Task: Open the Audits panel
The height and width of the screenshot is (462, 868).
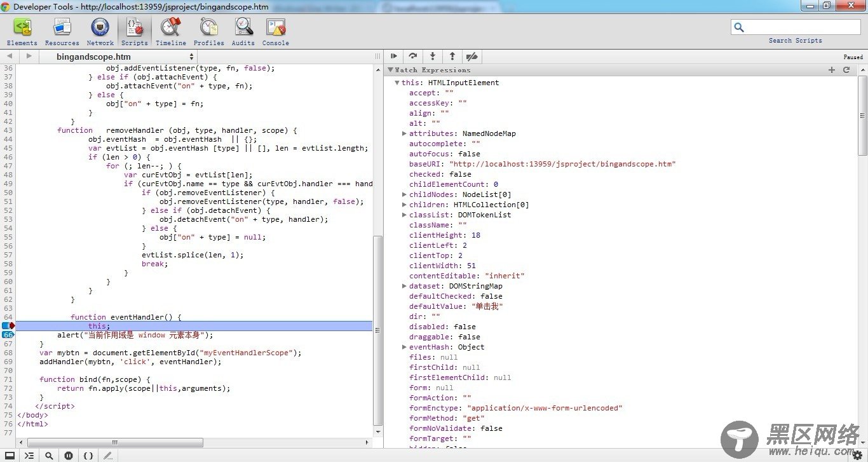Action: tap(243, 32)
